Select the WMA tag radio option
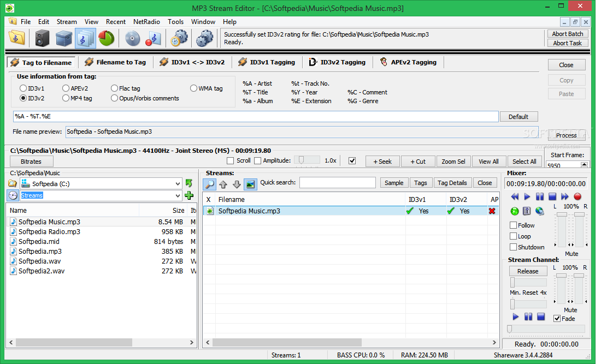 click(193, 88)
